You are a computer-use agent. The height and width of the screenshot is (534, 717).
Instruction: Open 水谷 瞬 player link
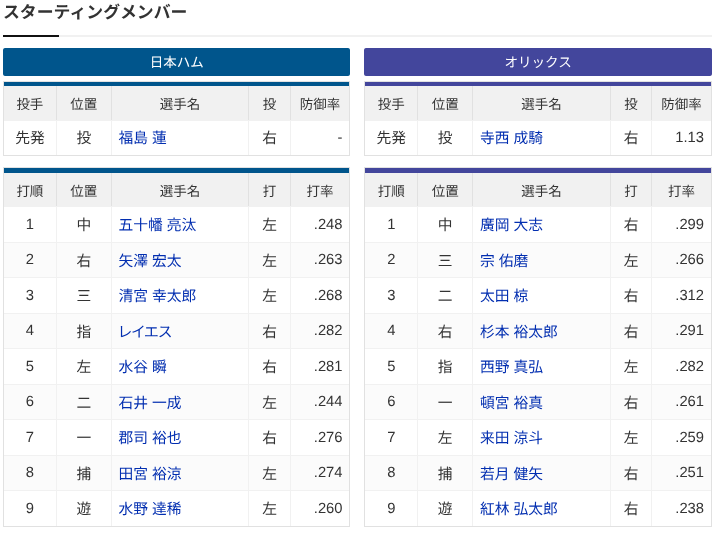click(x=143, y=367)
